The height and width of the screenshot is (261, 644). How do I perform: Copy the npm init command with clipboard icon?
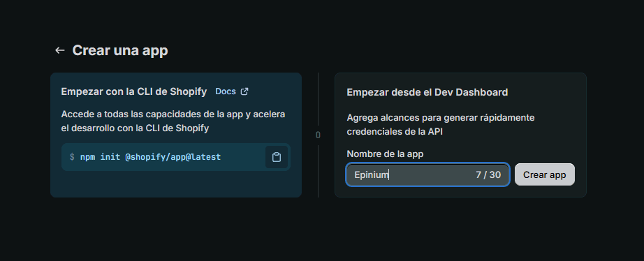click(277, 157)
